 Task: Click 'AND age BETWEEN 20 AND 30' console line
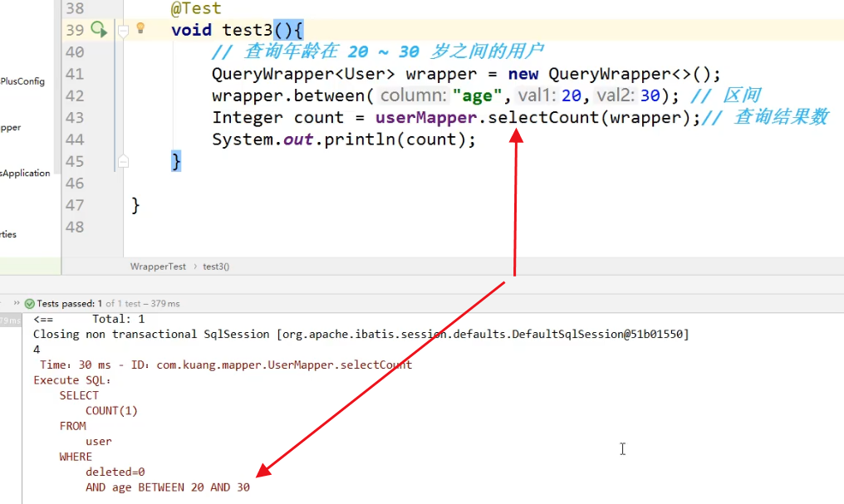pos(168,487)
